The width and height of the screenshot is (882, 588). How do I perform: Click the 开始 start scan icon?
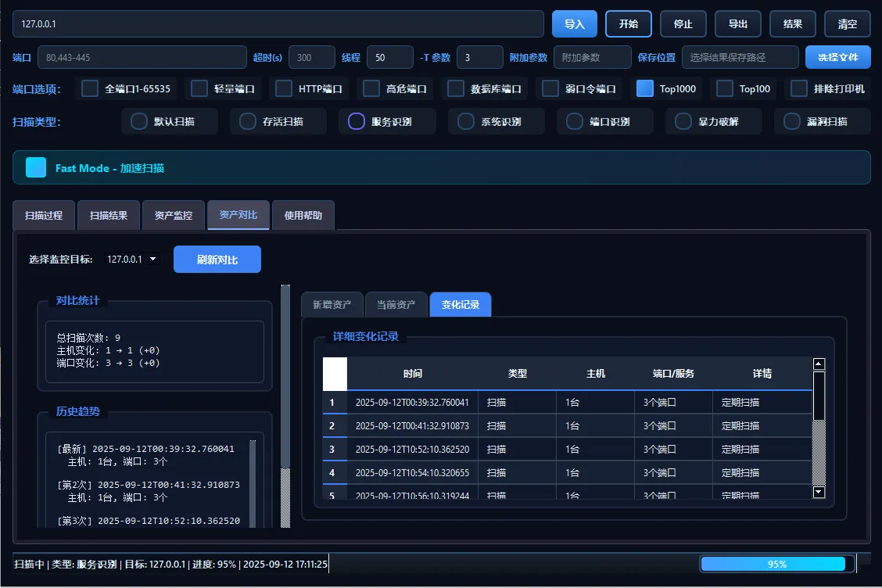pos(628,23)
